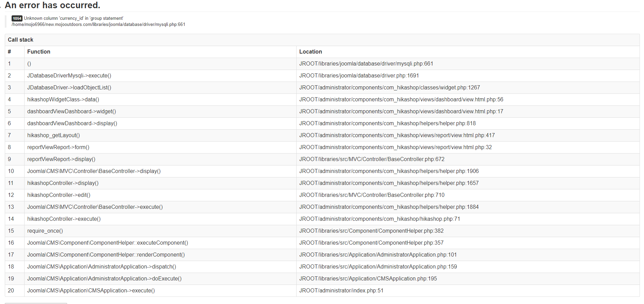The image size is (644, 304).
Task: Click the 'Call stack' table title
Action: coord(20,40)
